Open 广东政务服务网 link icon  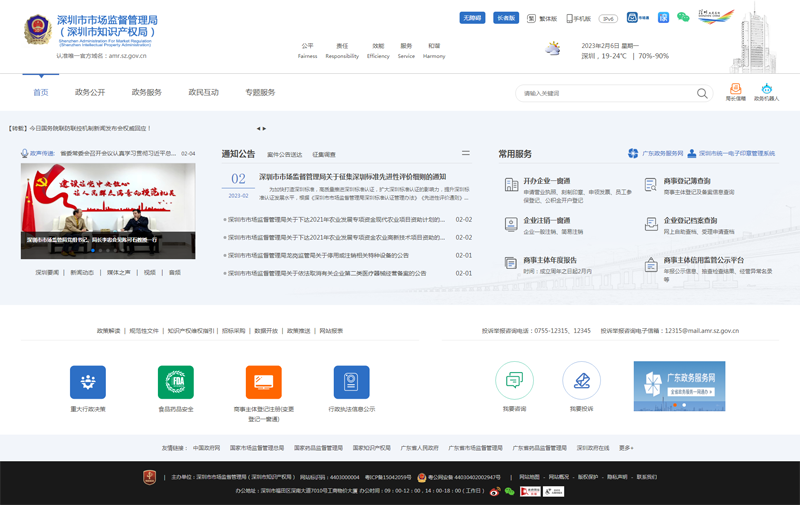[633, 153]
